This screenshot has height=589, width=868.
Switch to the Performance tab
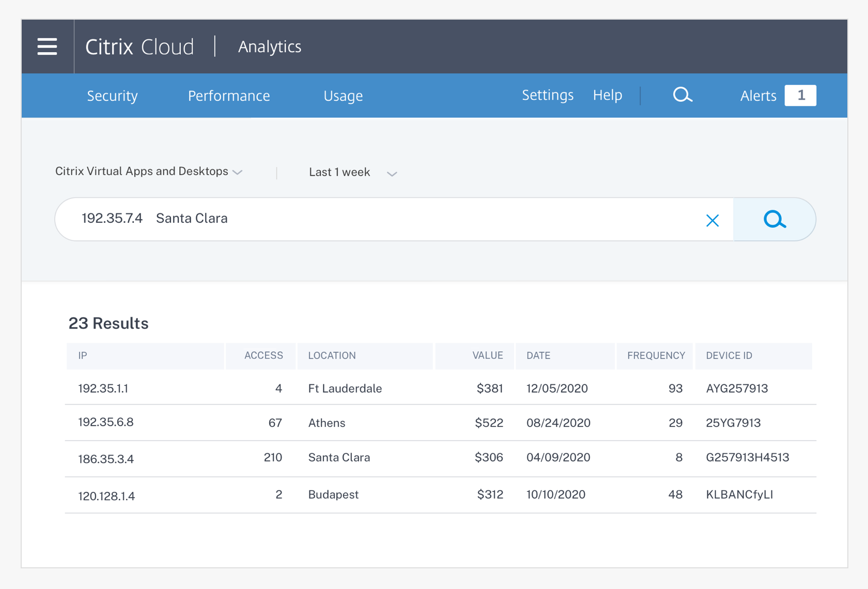click(229, 96)
